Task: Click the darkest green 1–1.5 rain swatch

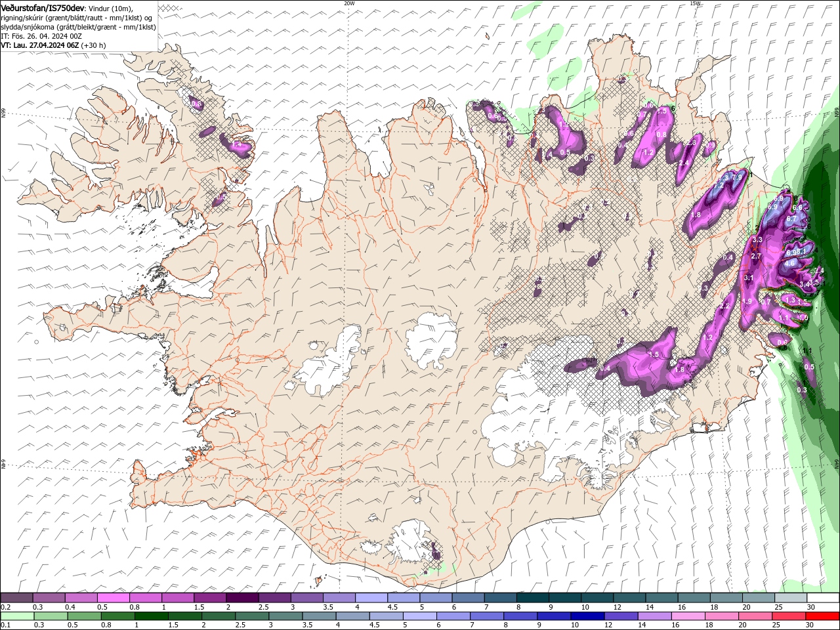Action: [x=152, y=616]
